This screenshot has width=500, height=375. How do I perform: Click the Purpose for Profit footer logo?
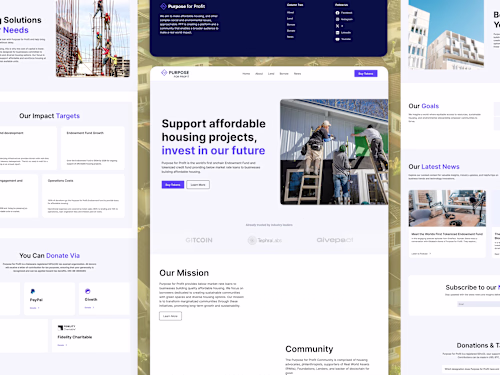pyautogui.click(x=183, y=6)
